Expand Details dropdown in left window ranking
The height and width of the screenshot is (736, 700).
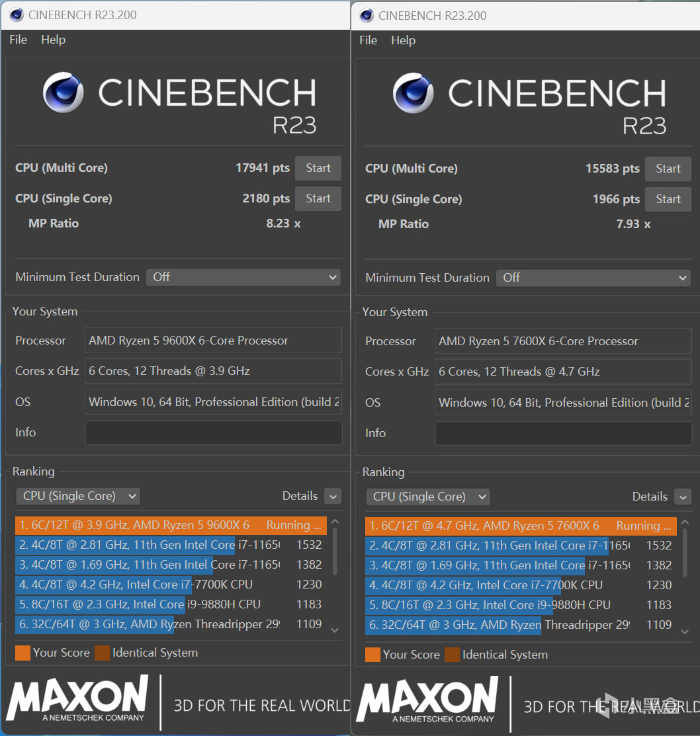[333, 496]
